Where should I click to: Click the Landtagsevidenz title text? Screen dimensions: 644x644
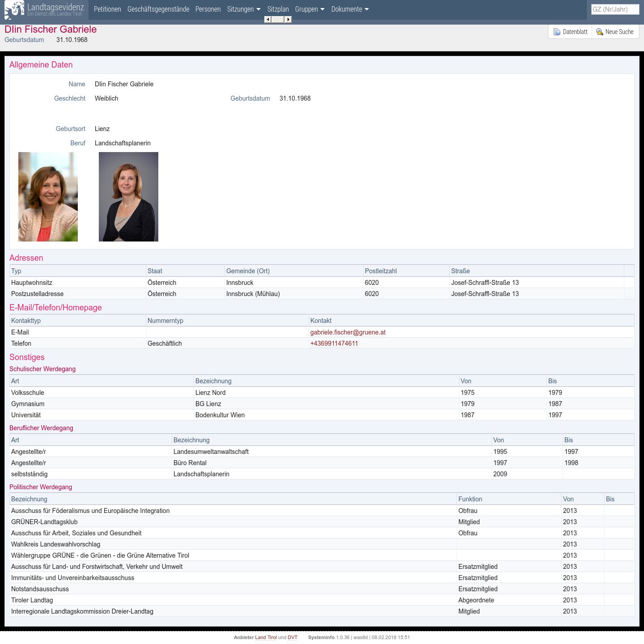pos(55,7)
